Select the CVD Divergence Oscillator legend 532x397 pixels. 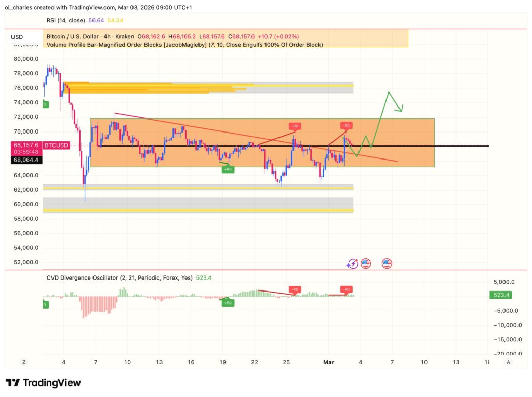[x=118, y=277]
